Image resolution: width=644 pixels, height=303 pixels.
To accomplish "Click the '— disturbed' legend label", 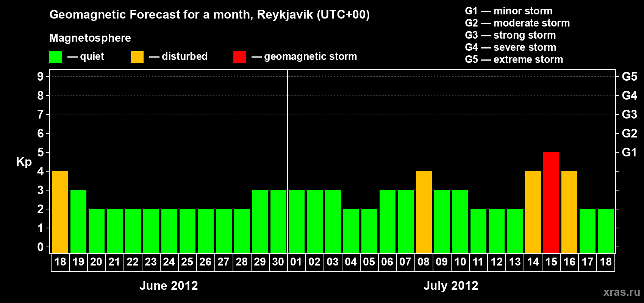I will click(x=178, y=57).
